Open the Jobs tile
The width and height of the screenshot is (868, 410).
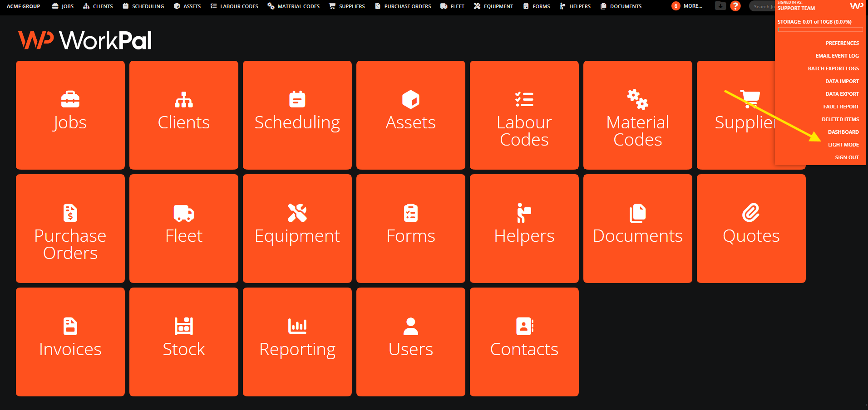pos(70,115)
